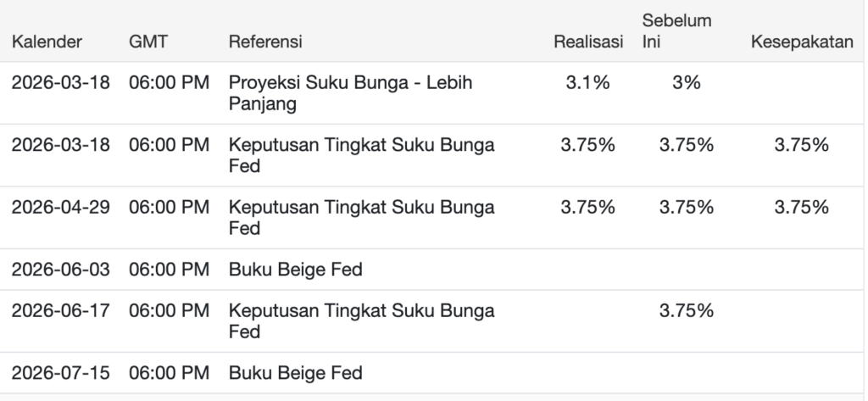Open Keputusan Tingkat Suku Bunga Fed for 2026-06-17
868x401 pixels.
(361, 320)
